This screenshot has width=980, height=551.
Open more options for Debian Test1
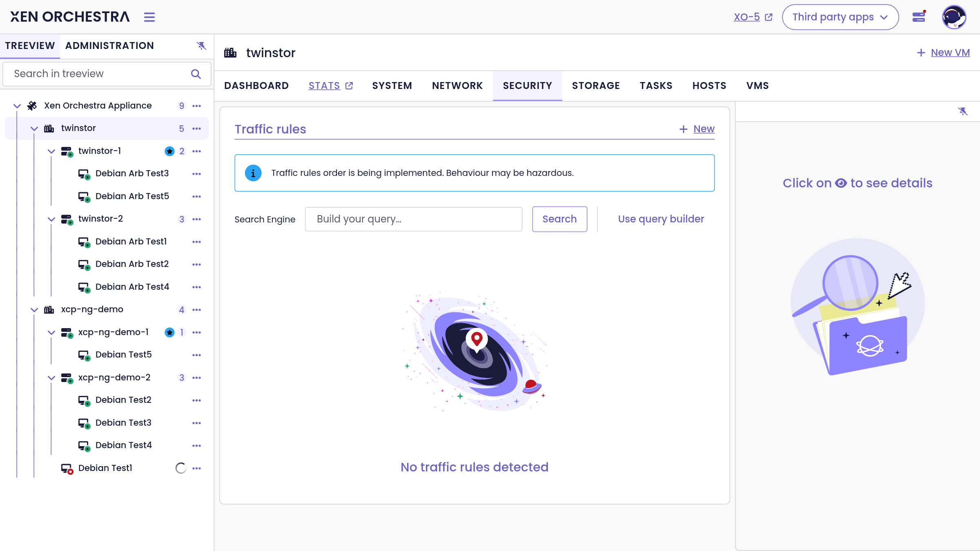point(197,469)
